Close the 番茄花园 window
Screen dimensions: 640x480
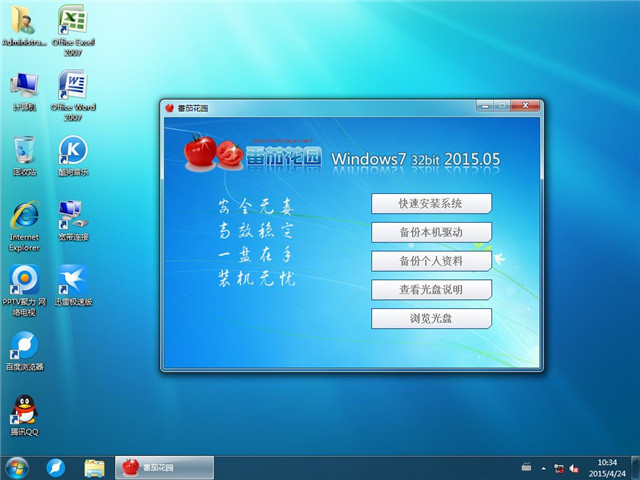tap(525, 106)
